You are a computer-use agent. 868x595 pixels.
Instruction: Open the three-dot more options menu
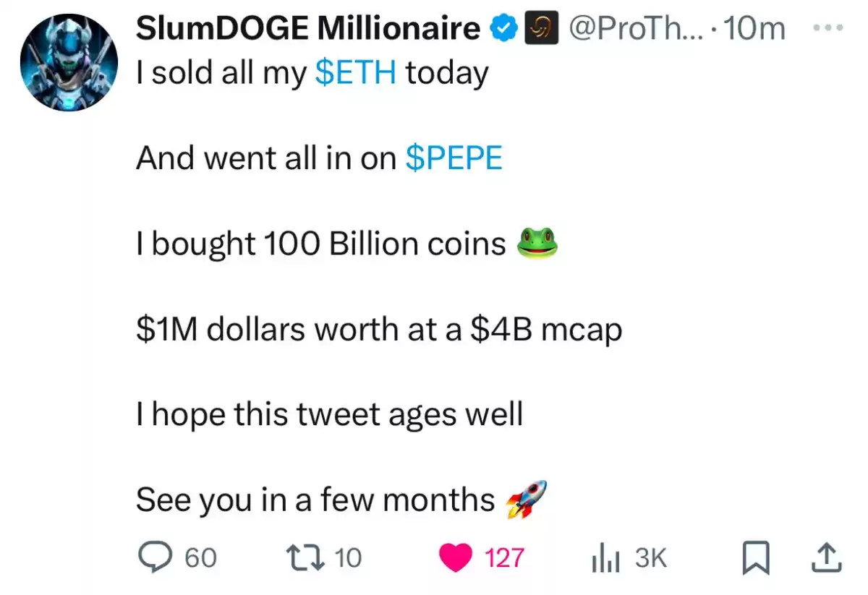[x=828, y=27]
